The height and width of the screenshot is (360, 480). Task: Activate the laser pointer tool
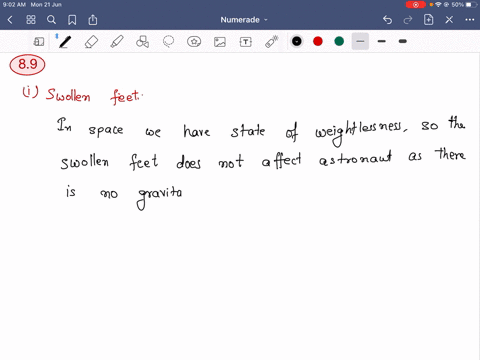click(x=272, y=42)
